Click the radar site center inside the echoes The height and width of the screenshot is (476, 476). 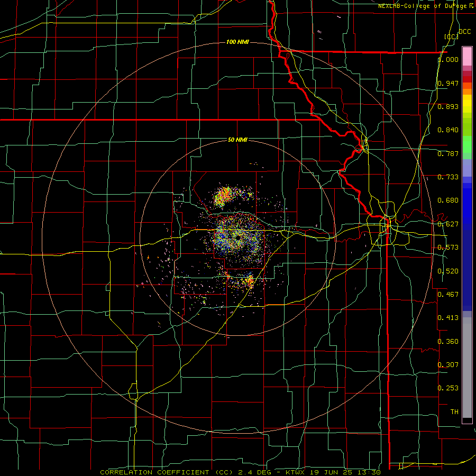(238, 237)
